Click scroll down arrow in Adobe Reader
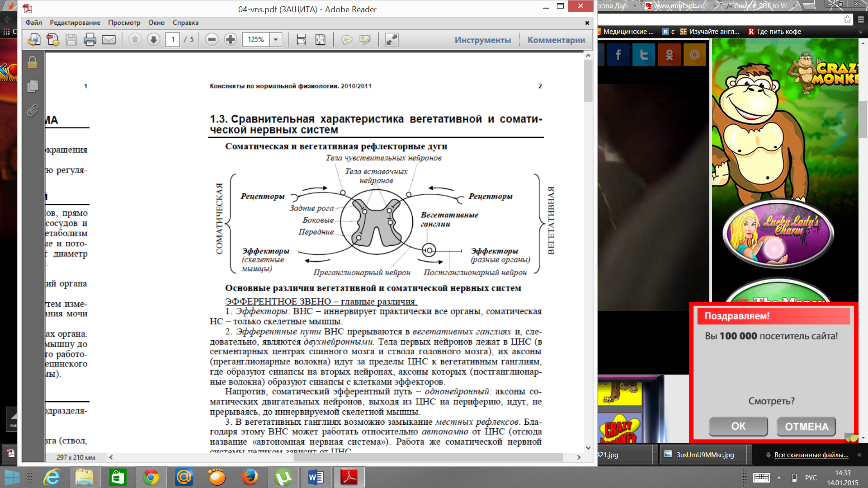The height and width of the screenshot is (488, 868). click(x=588, y=448)
